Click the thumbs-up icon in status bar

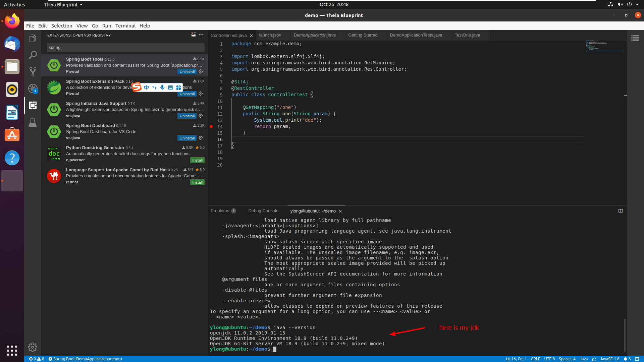tap(594, 359)
